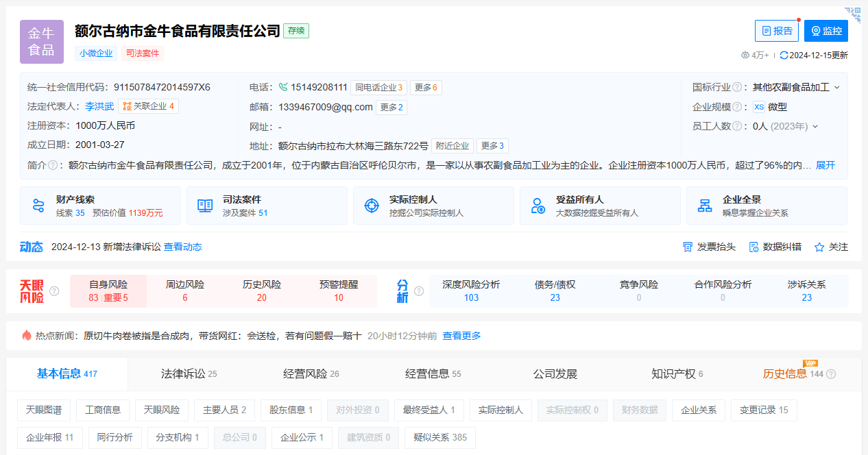Click the 查看动态 link
The width and height of the screenshot is (868, 455).
185,247
